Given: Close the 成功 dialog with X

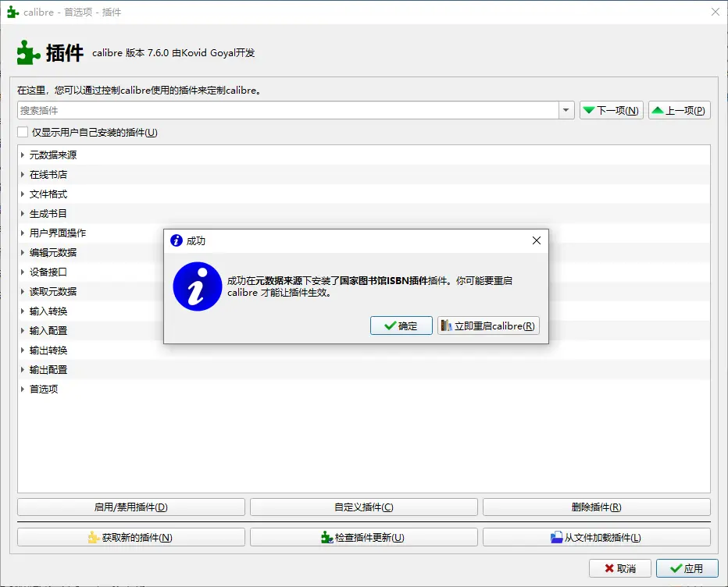Looking at the screenshot, I should [536, 240].
